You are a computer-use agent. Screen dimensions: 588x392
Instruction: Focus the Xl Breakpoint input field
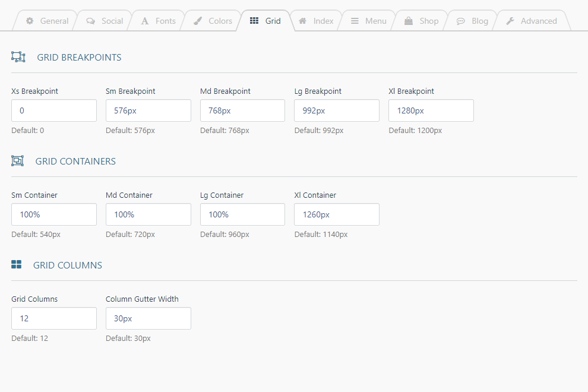431,110
